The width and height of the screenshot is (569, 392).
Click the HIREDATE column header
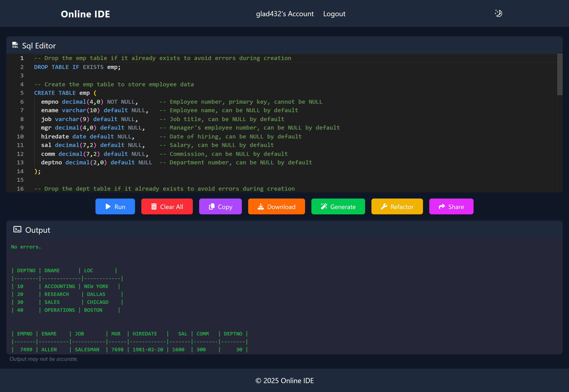click(145, 334)
